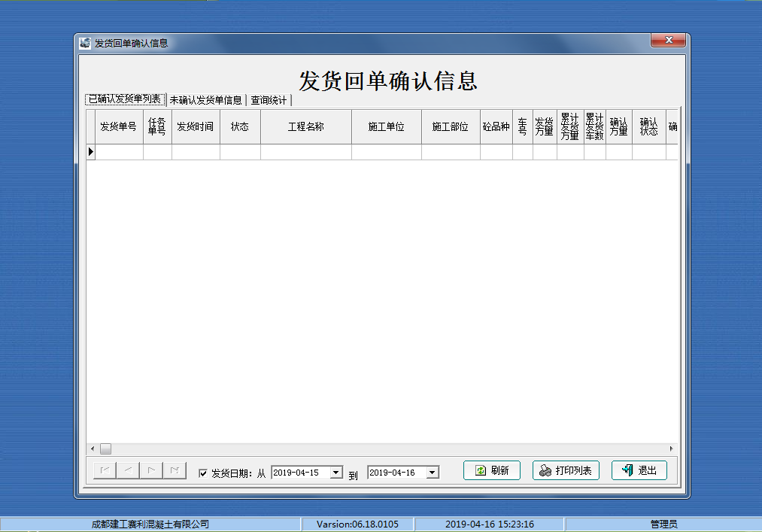This screenshot has width=762, height=532.
Task: Click the 刷新 refresh button
Action: coord(492,470)
